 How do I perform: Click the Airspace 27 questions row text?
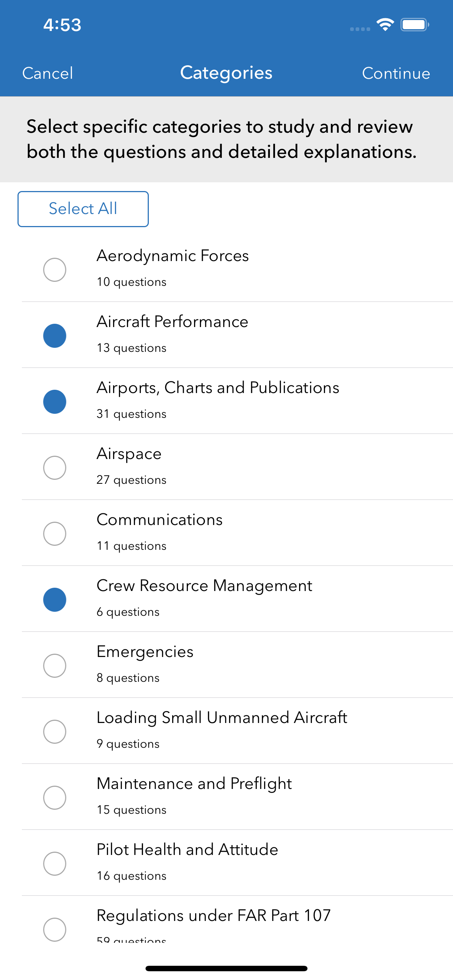131,480
